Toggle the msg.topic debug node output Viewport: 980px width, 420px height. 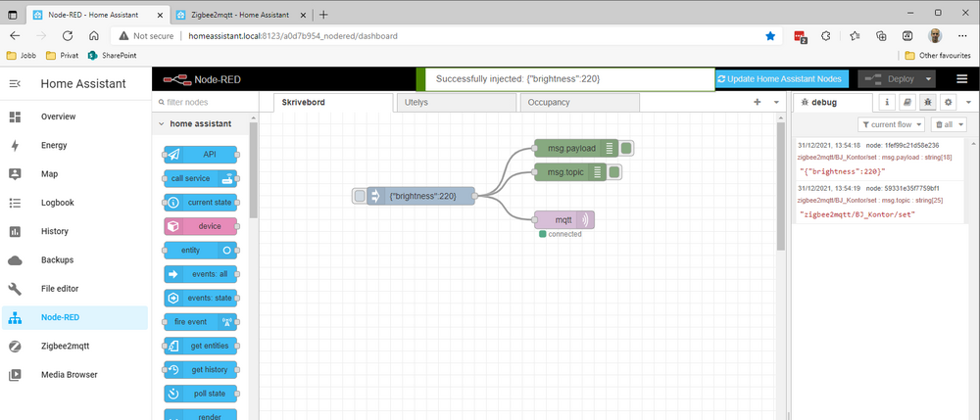coord(614,172)
